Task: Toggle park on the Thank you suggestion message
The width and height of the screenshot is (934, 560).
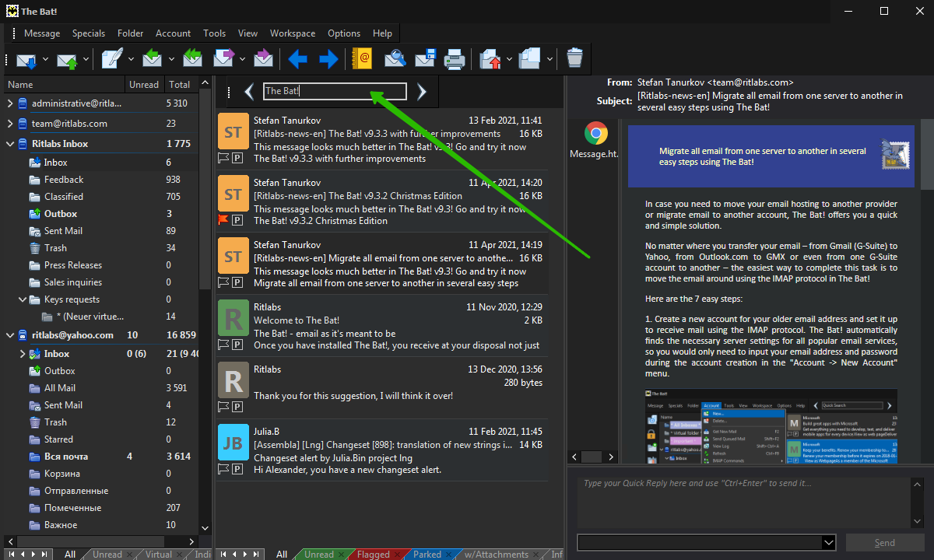Action: (x=237, y=407)
